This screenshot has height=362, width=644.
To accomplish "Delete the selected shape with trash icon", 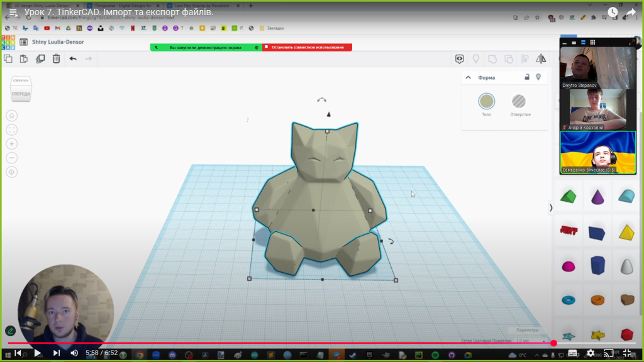I will (56, 58).
